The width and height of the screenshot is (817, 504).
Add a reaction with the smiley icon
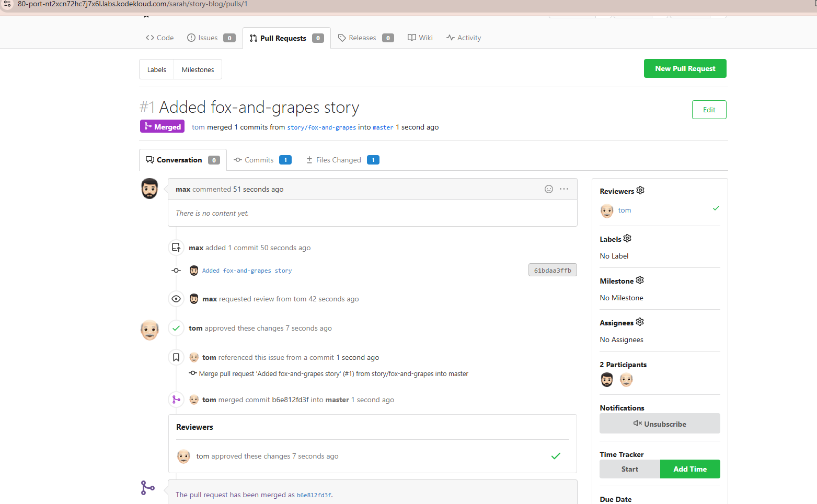[x=549, y=189]
